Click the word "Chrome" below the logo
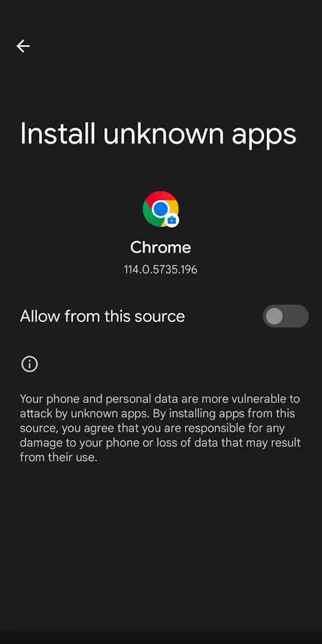 (x=160, y=248)
